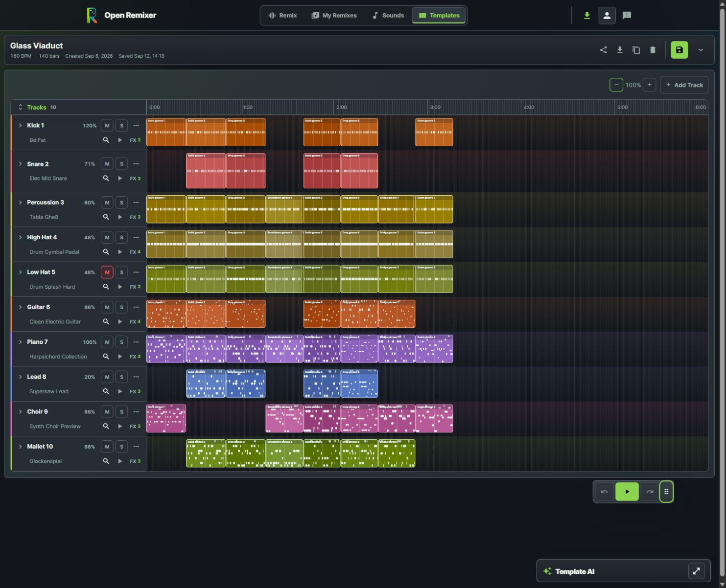Solo the Lead 8 track

[121, 377]
